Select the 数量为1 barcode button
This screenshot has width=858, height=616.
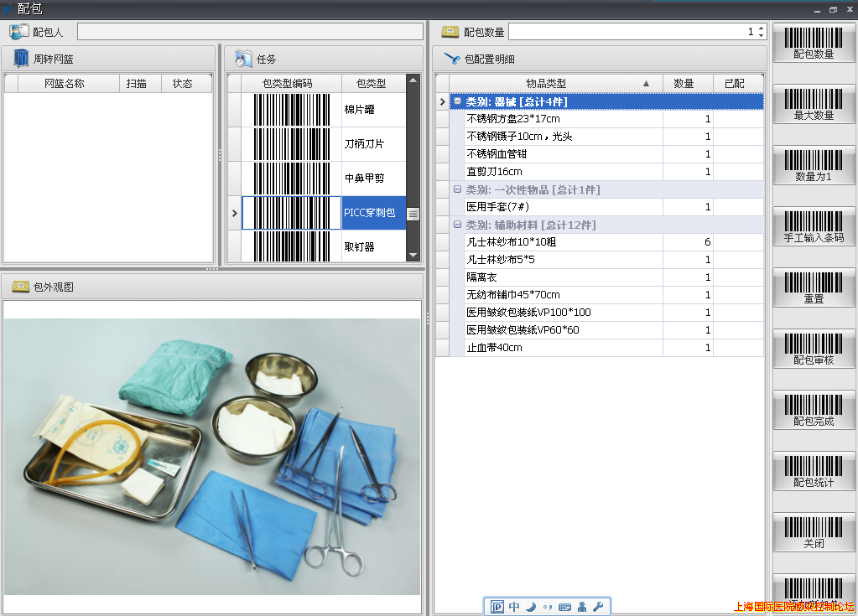pos(814,165)
